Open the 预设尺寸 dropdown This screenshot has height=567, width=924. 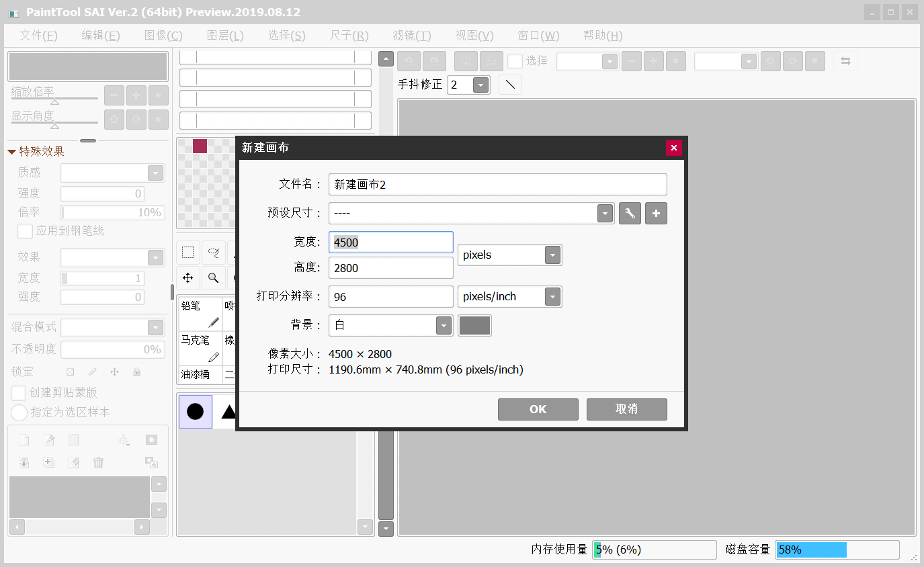point(605,214)
